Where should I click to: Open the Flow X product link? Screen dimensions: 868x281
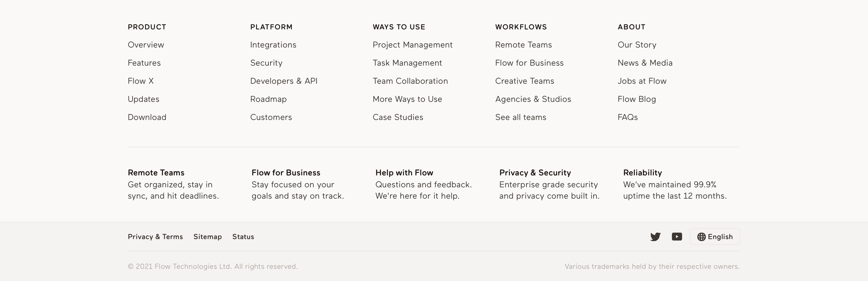(140, 81)
